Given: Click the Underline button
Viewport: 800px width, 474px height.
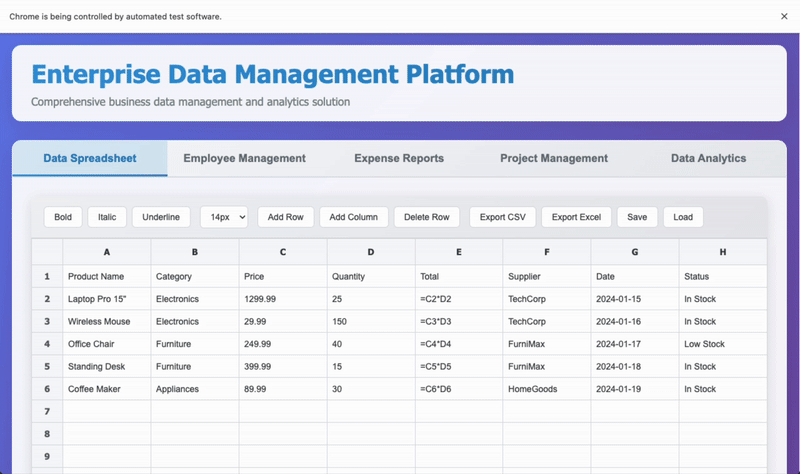Looking at the screenshot, I should tap(161, 217).
